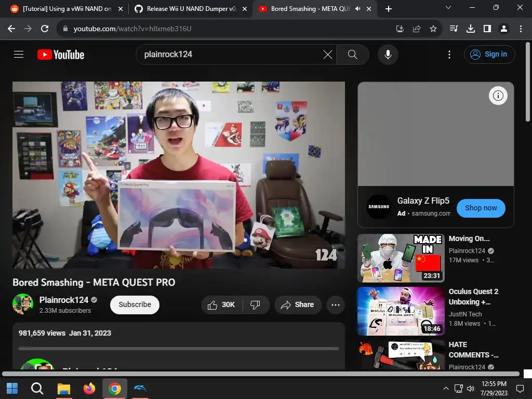532x399 pixels.
Task: Expand the video description box
Action: (179, 345)
